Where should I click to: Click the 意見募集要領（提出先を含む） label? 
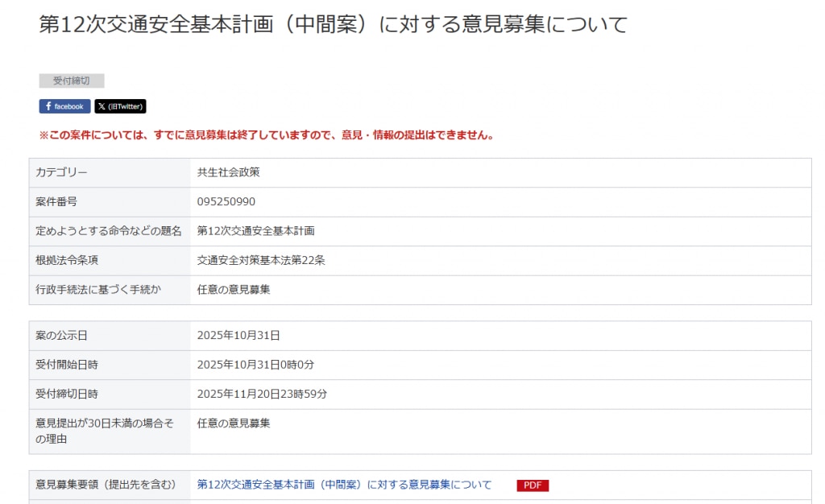106,485
